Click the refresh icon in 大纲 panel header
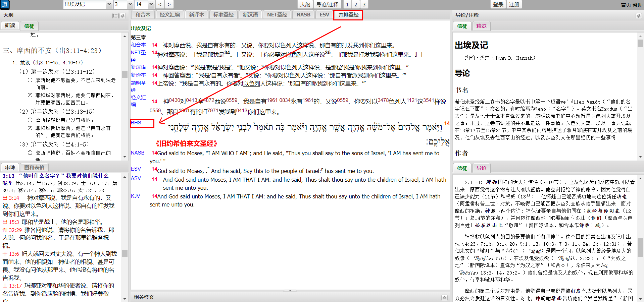The width and height of the screenshot is (644, 302). (x=123, y=16)
